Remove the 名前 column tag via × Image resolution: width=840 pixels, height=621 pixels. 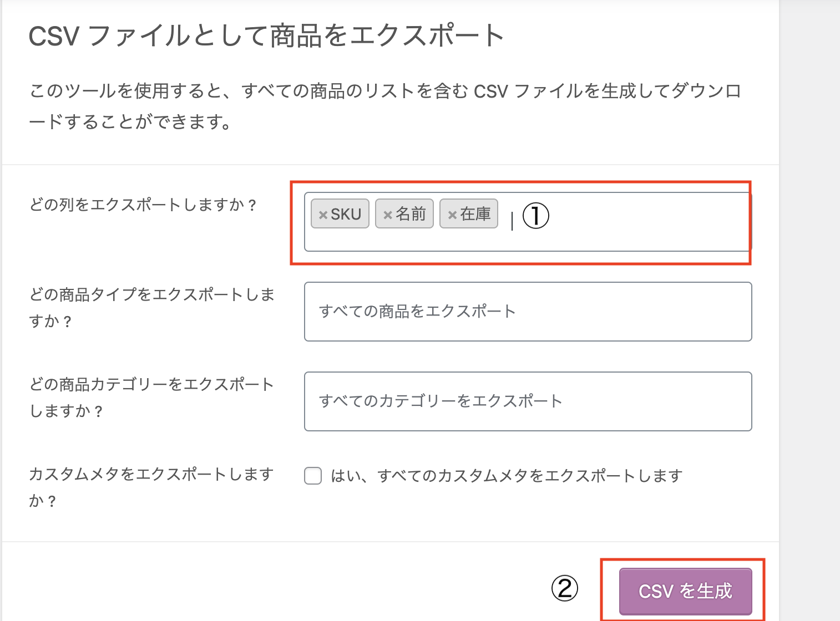pyautogui.click(x=388, y=215)
